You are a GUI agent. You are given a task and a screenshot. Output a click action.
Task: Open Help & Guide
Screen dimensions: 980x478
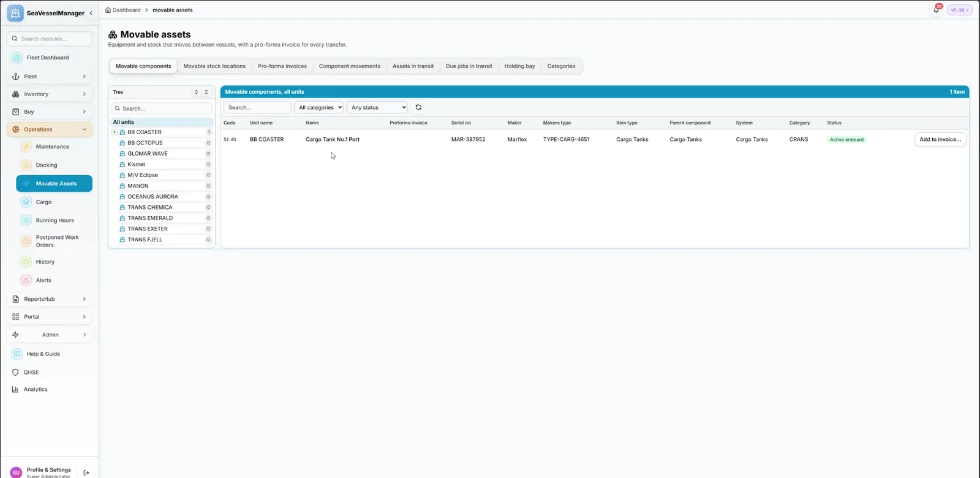click(x=50, y=354)
